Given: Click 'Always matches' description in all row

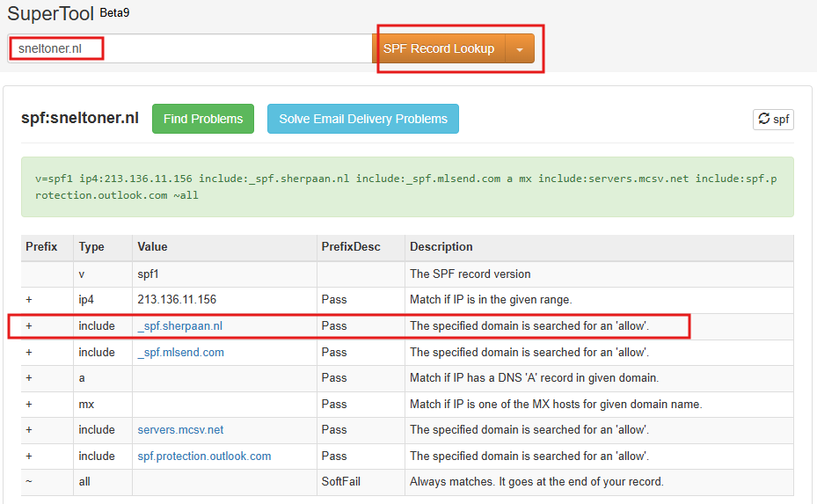Looking at the screenshot, I should [x=536, y=482].
